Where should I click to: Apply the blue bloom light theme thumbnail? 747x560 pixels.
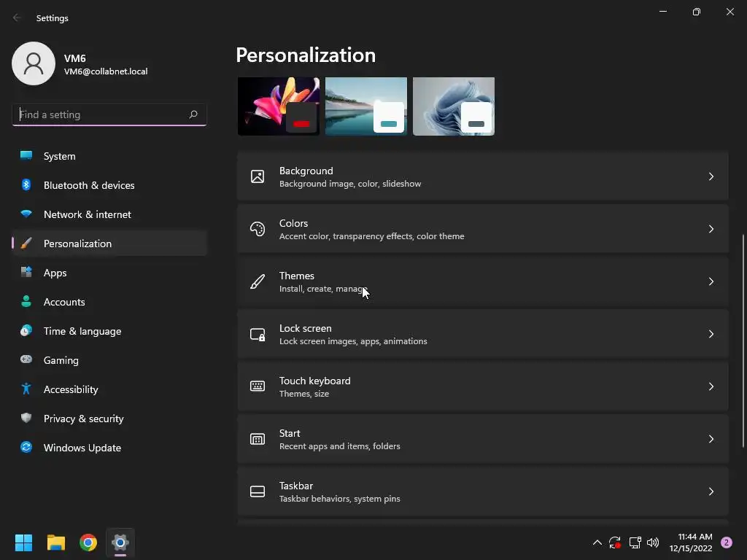coord(454,106)
